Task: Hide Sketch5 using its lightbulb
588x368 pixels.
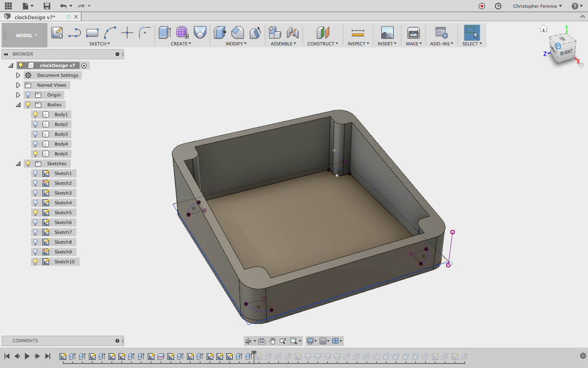Action: click(x=36, y=213)
